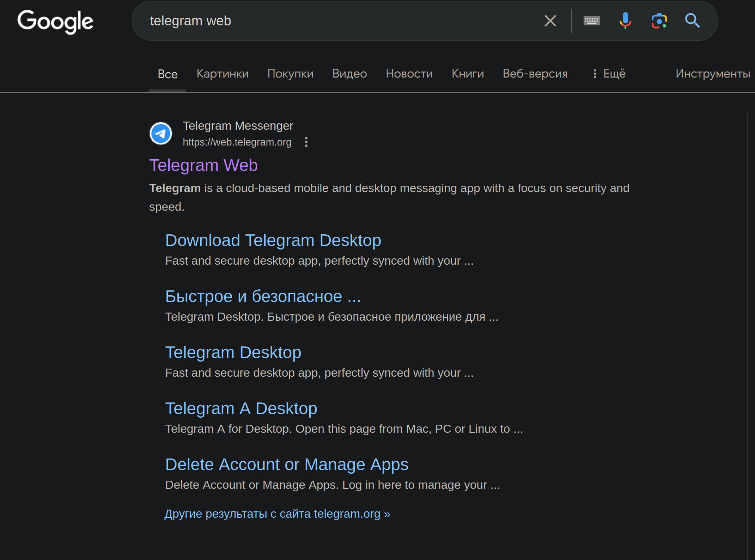Go to the Видео tab

[x=349, y=74]
